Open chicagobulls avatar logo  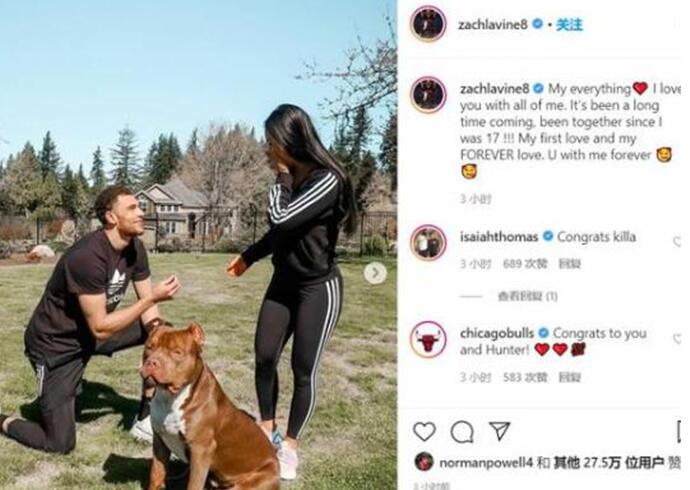(x=428, y=340)
